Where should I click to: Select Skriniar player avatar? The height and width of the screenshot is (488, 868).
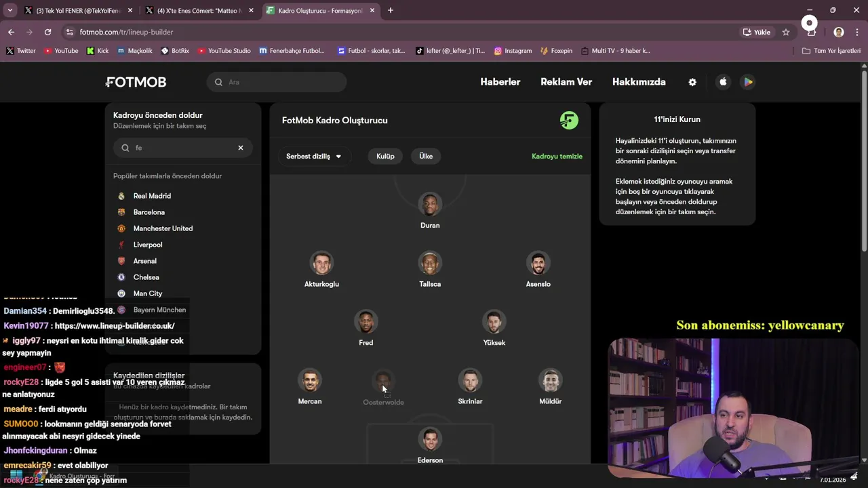tap(470, 380)
